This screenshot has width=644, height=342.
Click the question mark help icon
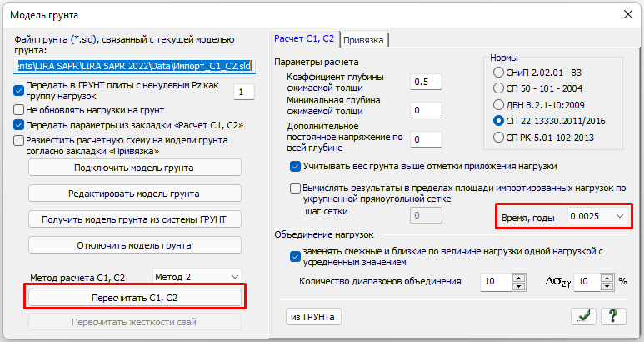[x=614, y=315]
